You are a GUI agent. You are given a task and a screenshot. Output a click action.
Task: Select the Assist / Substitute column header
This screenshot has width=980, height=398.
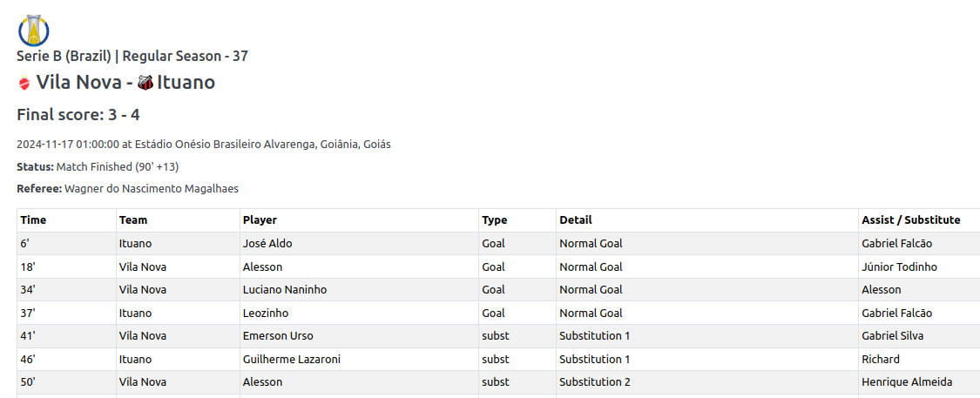[910, 220]
